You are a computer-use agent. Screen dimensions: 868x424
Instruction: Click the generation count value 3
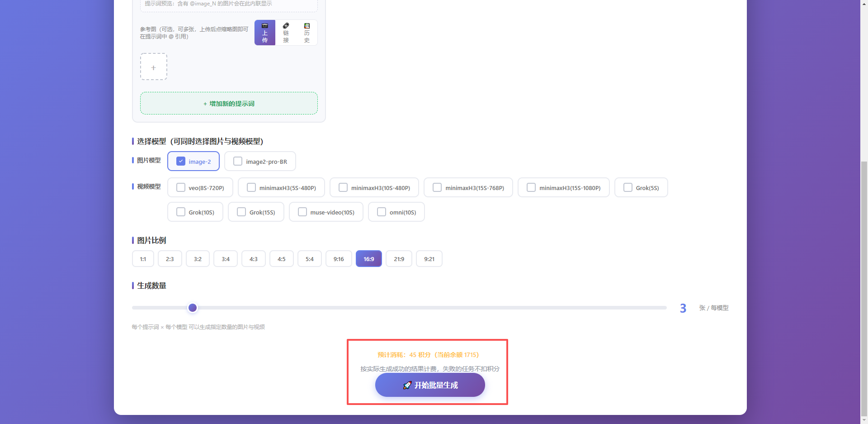pos(683,308)
